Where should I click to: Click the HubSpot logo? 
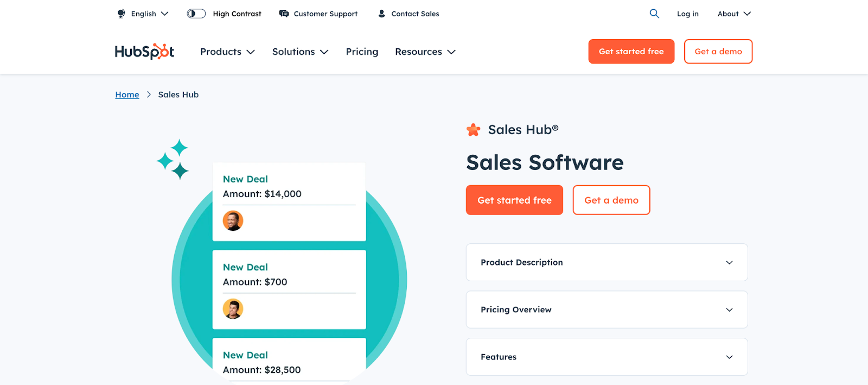[144, 52]
